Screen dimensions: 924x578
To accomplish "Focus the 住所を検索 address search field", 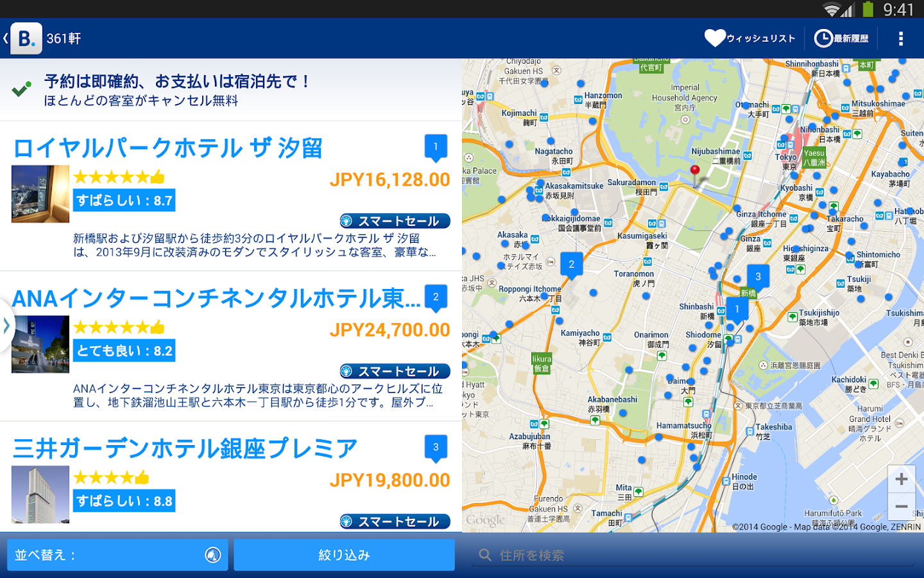I will tap(693, 556).
